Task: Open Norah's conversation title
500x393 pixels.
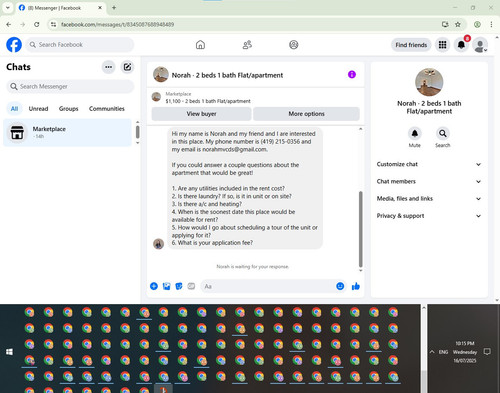Action: tap(227, 75)
